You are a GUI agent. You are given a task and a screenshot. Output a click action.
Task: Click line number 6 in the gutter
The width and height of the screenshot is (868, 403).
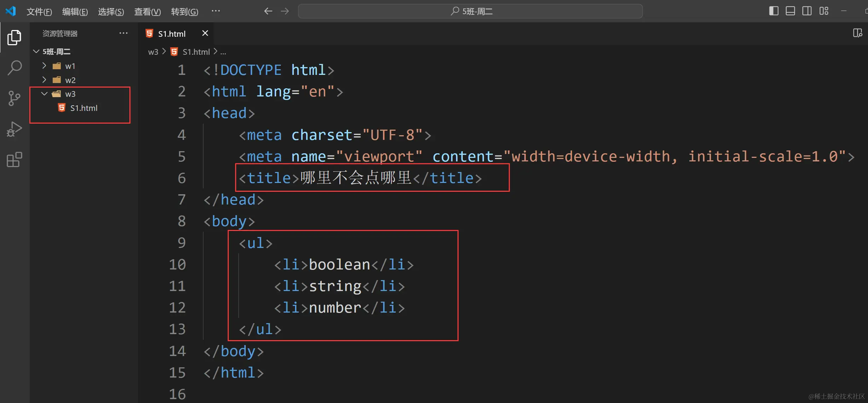[x=181, y=178]
